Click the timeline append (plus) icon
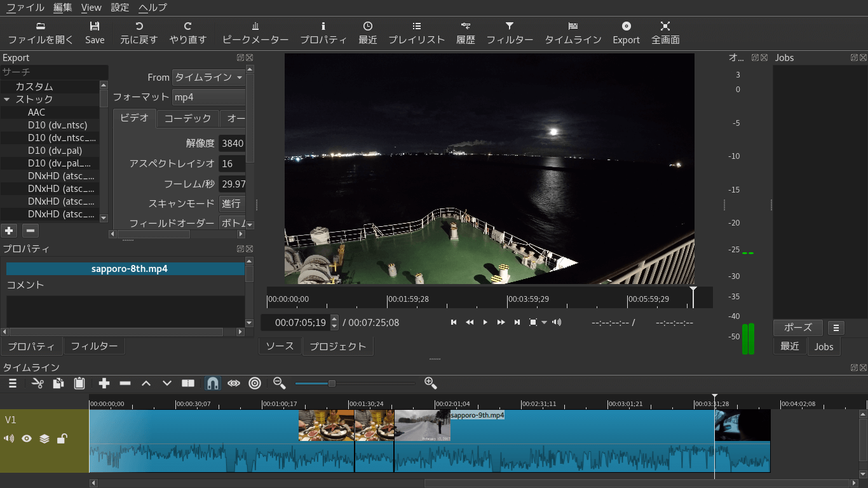 [x=104, y=383]
